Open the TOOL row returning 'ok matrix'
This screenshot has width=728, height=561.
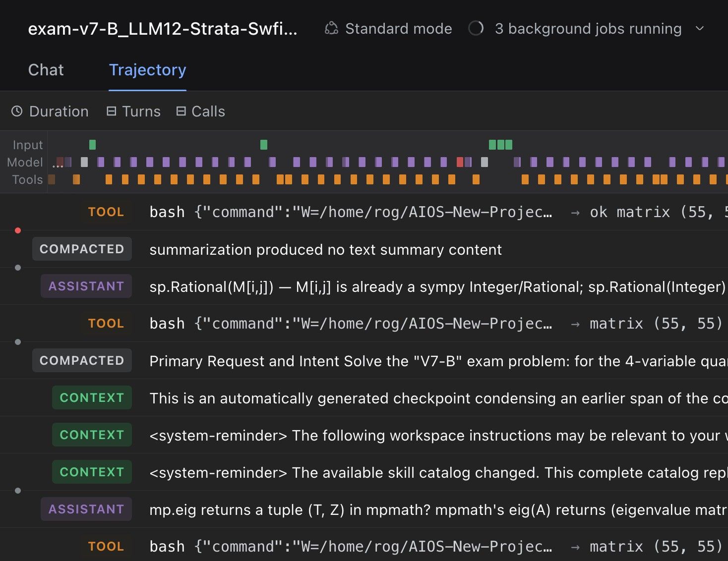tap(364, 212)
